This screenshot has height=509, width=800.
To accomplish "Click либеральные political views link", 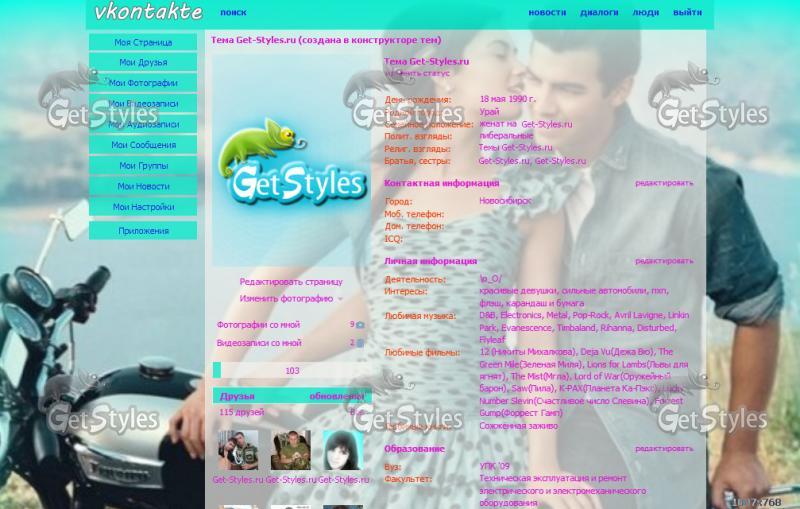I will point(506,136).
